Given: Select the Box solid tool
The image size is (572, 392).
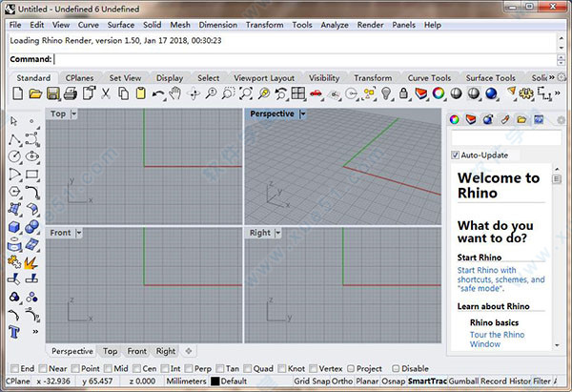Looking at the screenshot, I should (x=14, y=227).
